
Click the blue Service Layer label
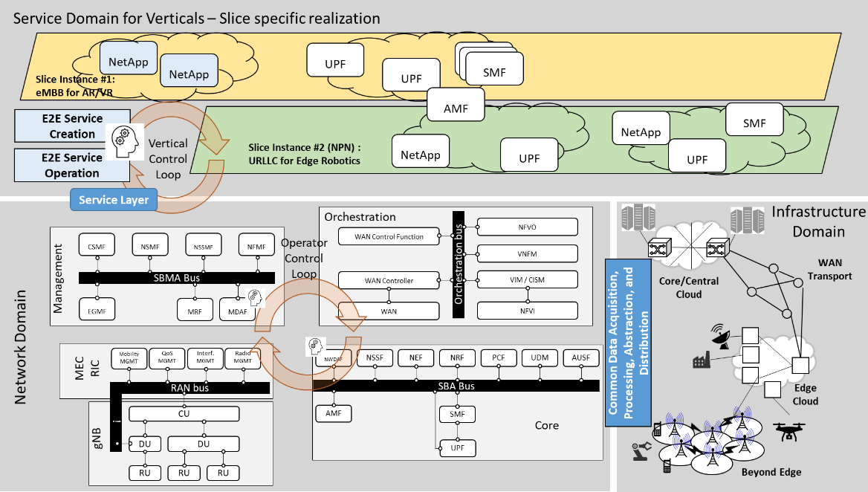(x=114, y=199)
